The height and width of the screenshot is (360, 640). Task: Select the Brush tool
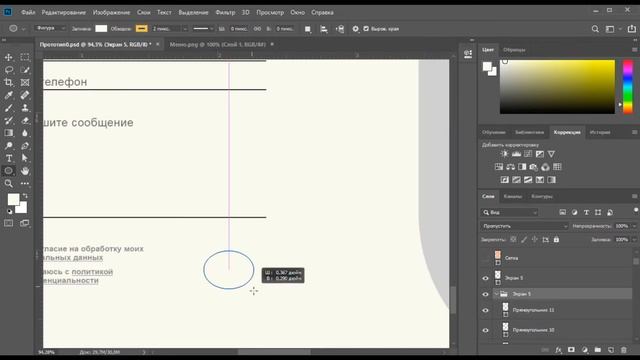[x=9, y=108]
